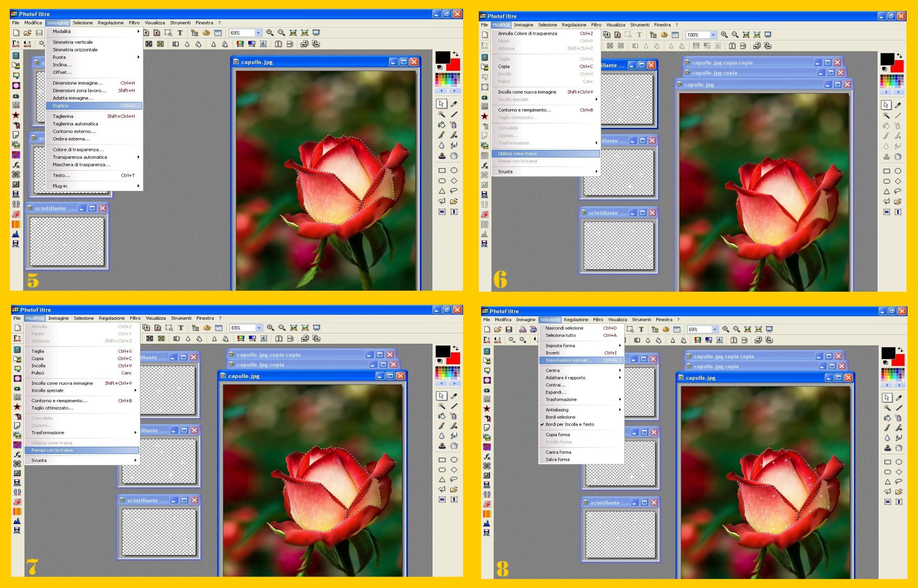Click the lasso selection tool in screenshot 7
918x588 pixels.
[454, 479]
